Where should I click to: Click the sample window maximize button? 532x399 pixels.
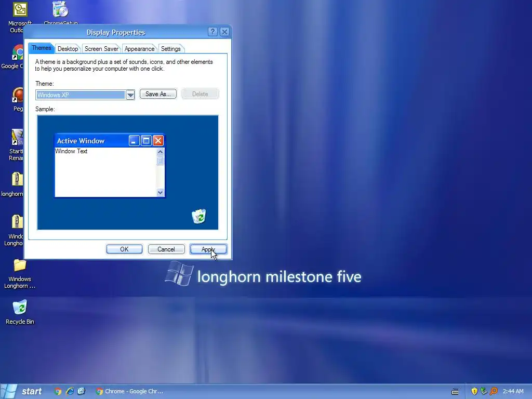pos(146,140)
